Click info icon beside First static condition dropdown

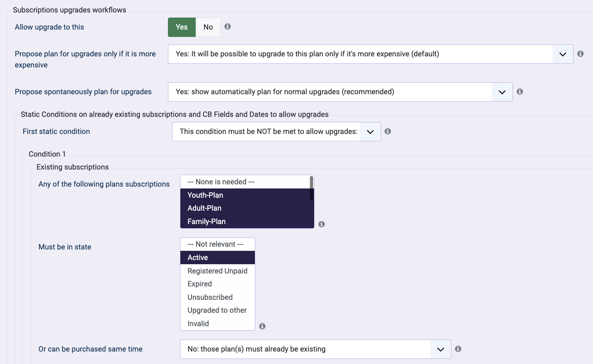tap(388, 131)
